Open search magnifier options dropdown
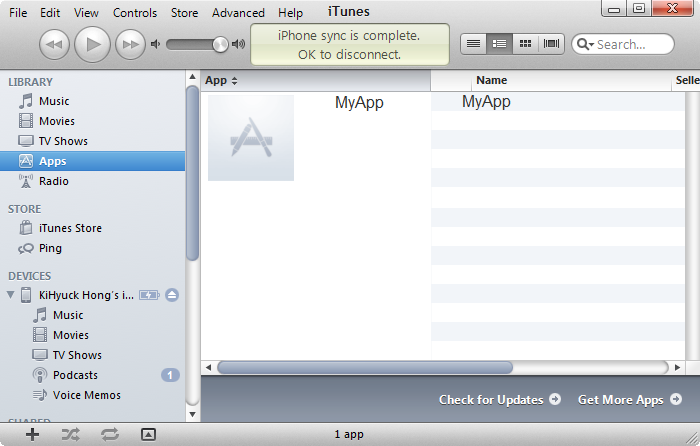 585,44
